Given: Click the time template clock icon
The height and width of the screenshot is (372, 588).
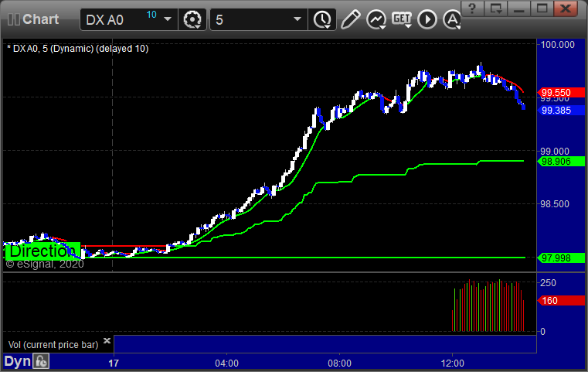Looking at the screenshot, I should click(321, 19).
